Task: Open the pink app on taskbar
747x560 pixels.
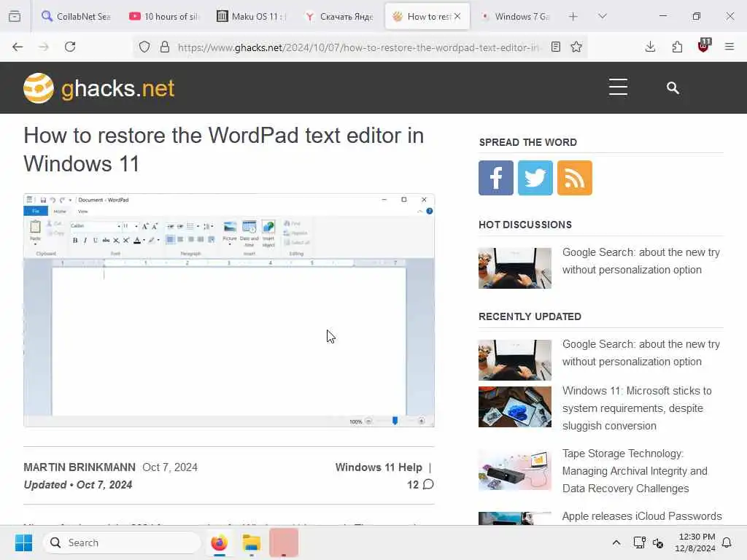Action: [284, 542]
